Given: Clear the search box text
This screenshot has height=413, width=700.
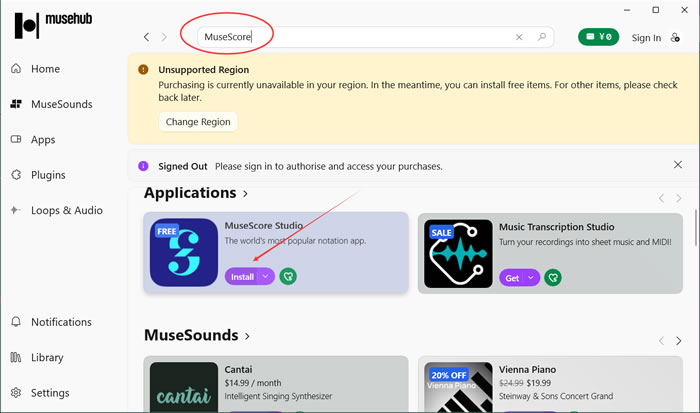Looking at the screenshot, I should coord(519,37).
